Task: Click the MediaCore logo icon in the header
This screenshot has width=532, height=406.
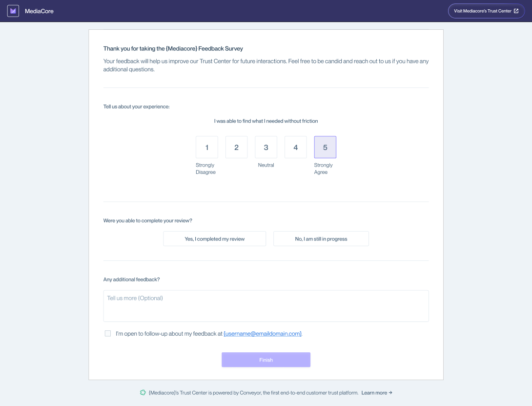Action: [x=13, y=11]
